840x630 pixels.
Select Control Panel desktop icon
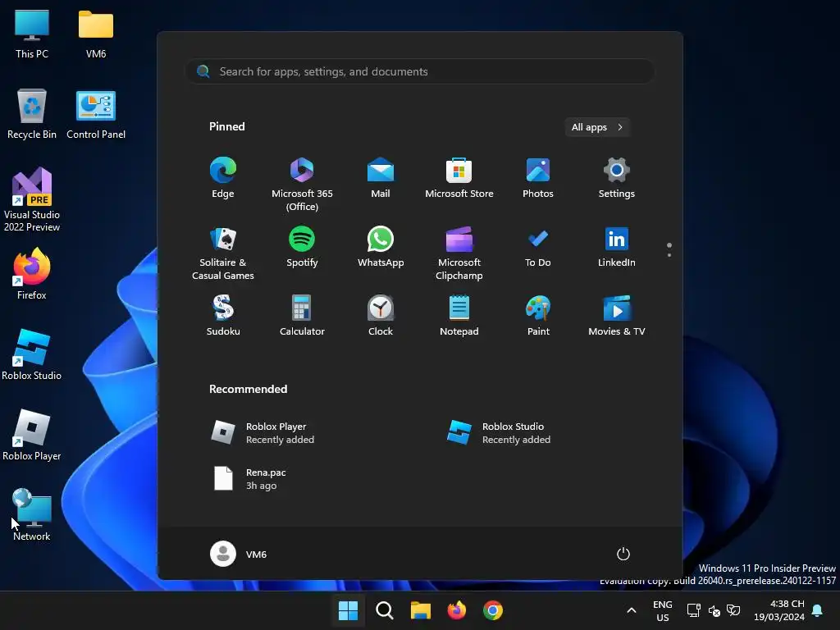point(96,114)
